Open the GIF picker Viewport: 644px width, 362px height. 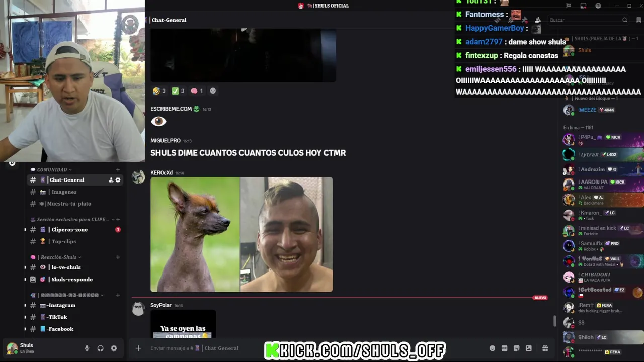pyautogui.click(x=505, y=348)
